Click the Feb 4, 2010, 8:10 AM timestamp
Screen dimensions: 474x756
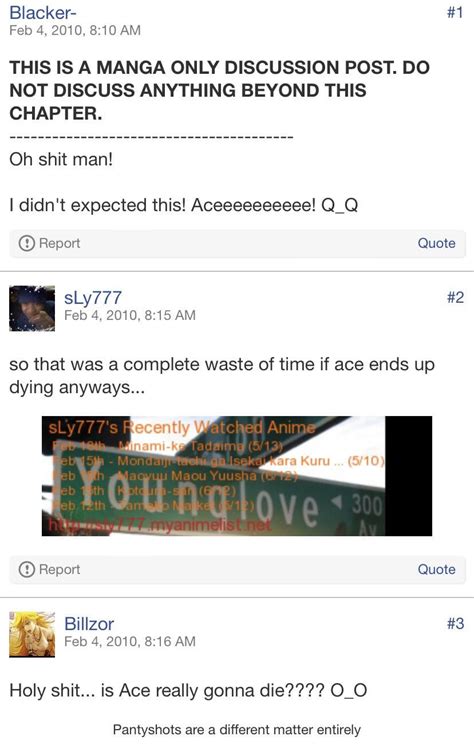[x=75, y=30]
